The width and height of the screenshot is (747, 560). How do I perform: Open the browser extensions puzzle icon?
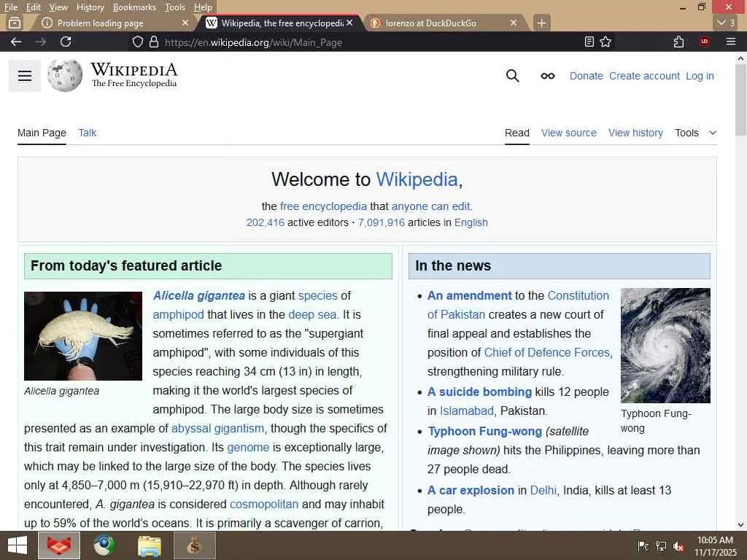pos(679,42)
